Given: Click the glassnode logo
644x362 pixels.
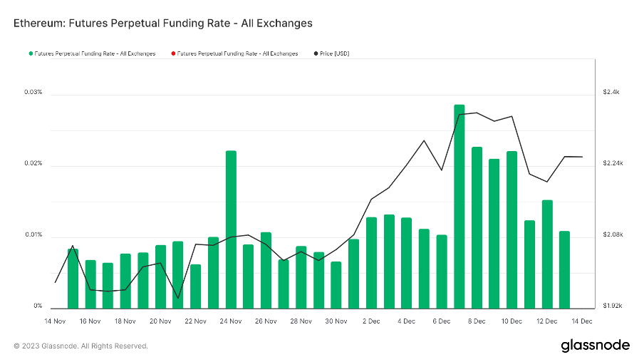Looking at the screenshot, I should click(x=595, y=345).
